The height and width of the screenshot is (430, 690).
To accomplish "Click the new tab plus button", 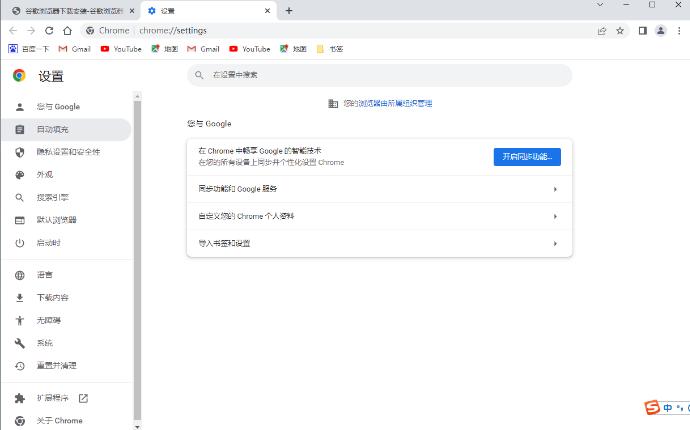I will (289, 11).
